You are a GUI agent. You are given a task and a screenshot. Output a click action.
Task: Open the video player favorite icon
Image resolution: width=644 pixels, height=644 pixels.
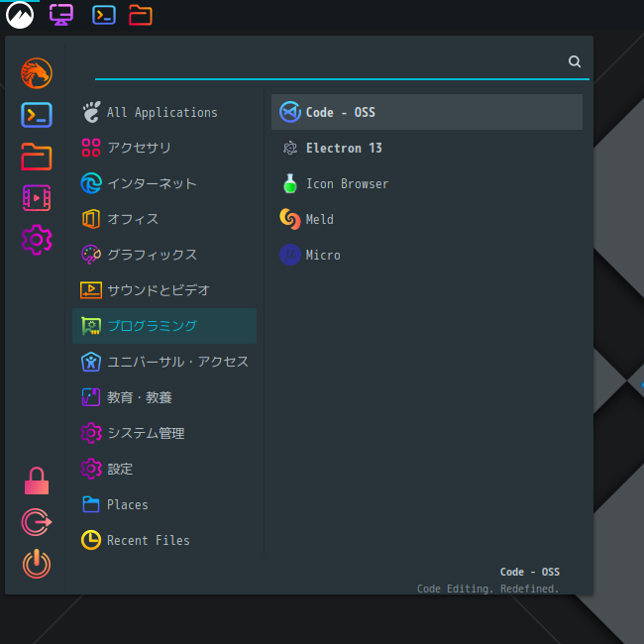(x=37, y=198)
